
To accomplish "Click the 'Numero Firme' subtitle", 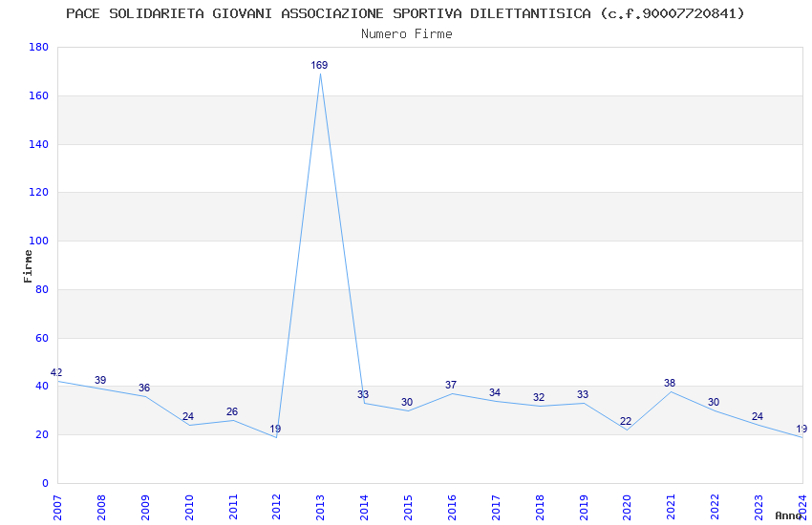I will [x=407, y=34].
